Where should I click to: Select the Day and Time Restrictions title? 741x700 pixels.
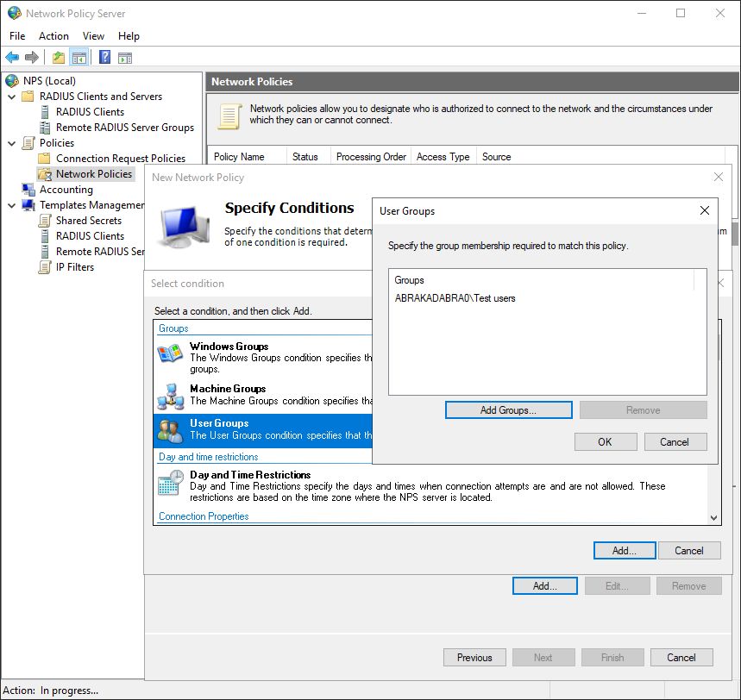250,475
